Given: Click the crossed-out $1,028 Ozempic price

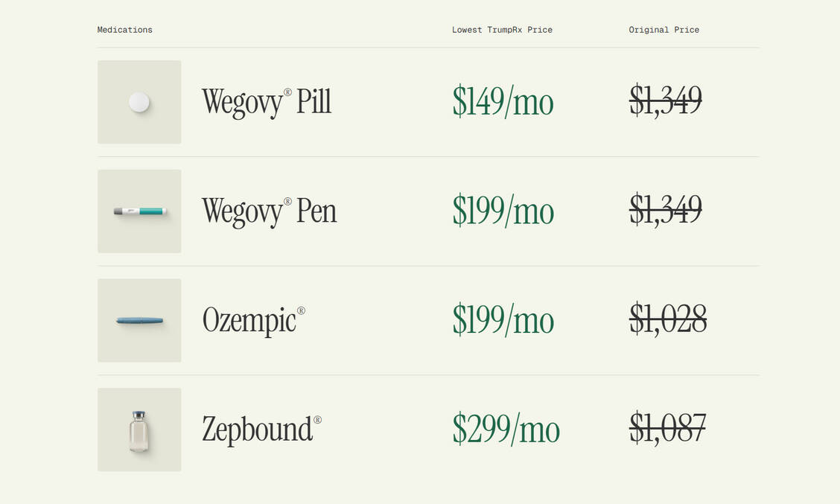Looking at the screenshot, I should click(667, 319).
